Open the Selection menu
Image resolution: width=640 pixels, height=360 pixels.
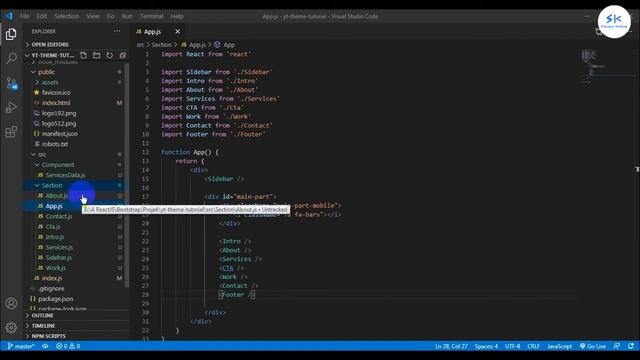[67, 16]
